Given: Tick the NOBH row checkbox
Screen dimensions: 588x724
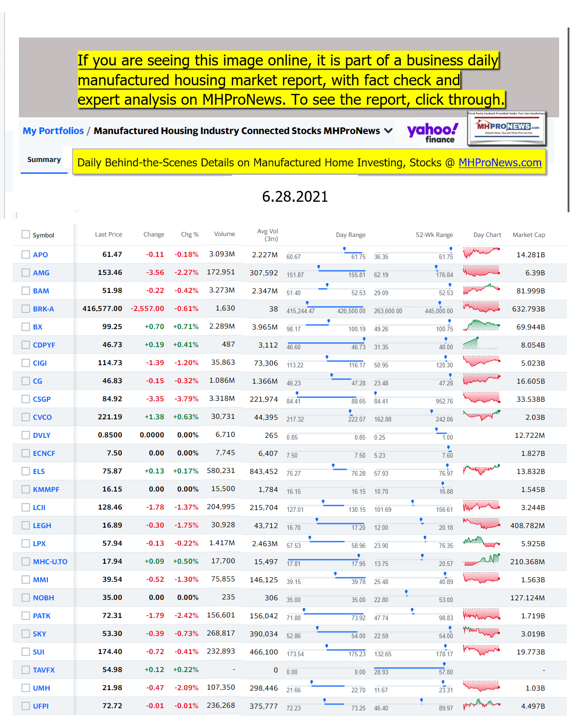Looking at the screenshot, I should point(26,598).
